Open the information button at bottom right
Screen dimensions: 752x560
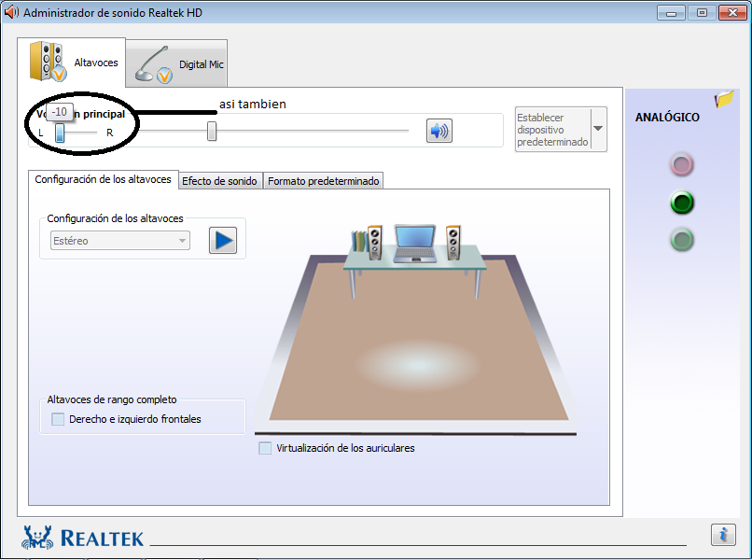pos(723,534)
